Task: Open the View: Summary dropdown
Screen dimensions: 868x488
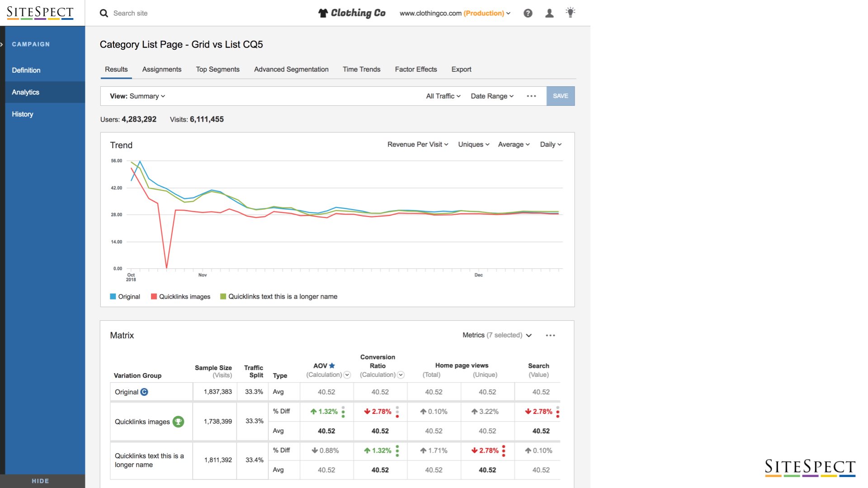Action: pyautogui.click(x=137, y=96)
